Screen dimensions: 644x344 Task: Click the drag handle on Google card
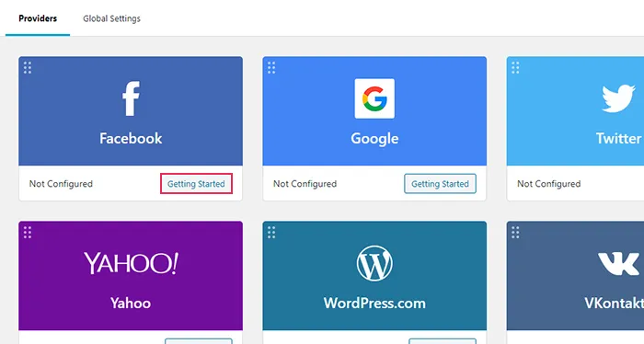[x=271, y=68]
